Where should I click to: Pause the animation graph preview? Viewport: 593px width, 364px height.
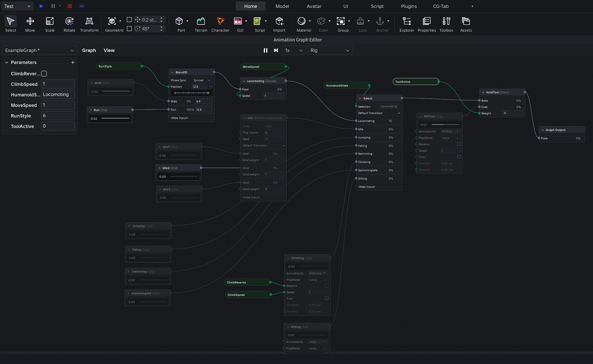(x=265, y=50)
